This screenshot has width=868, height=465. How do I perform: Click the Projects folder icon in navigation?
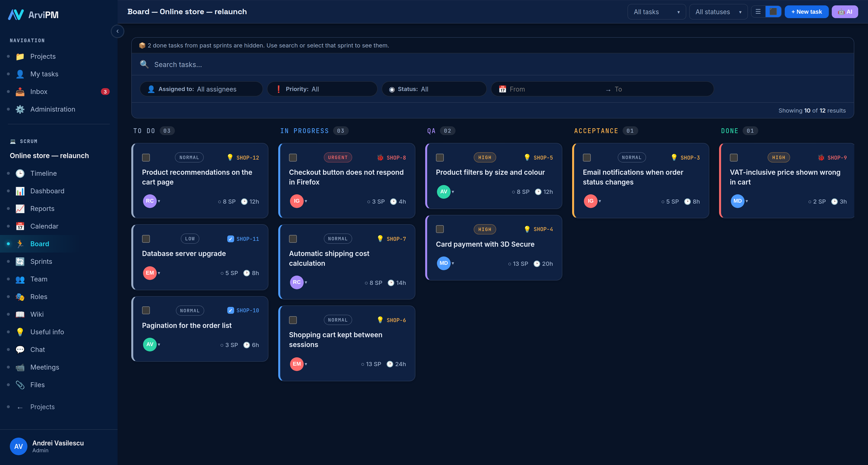coord(20,56)
